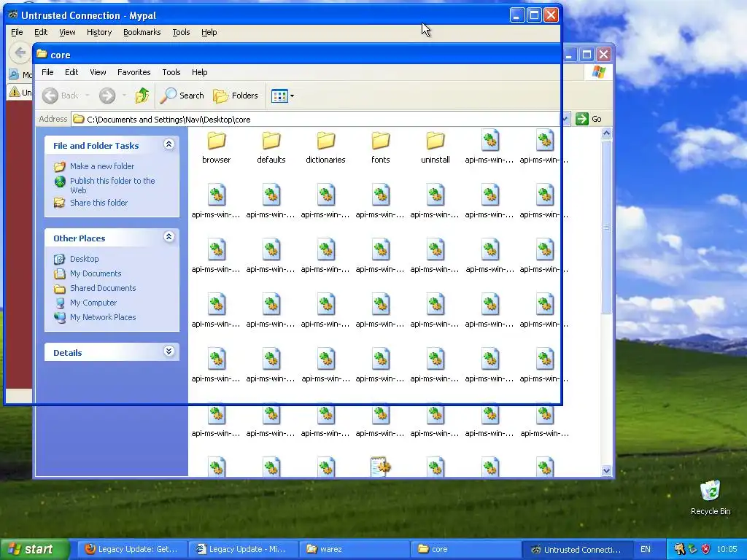Open Help menu in core window

(x=200, y=72)
